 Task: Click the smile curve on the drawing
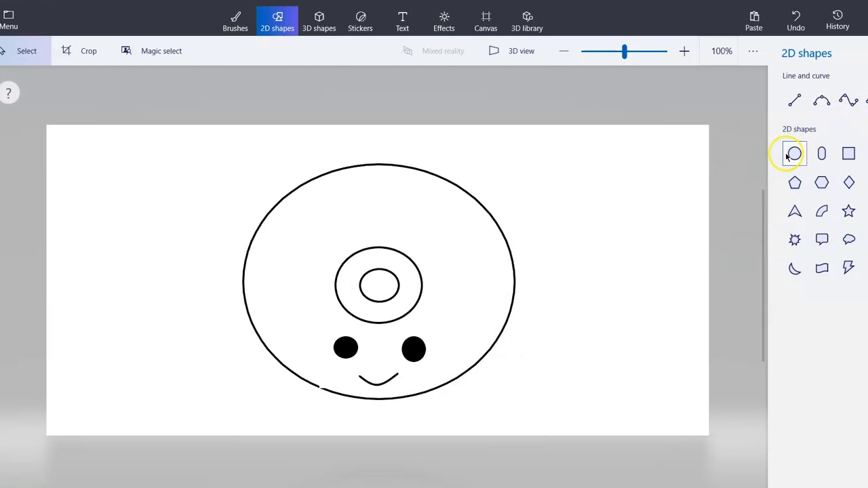tap(378, 379)
